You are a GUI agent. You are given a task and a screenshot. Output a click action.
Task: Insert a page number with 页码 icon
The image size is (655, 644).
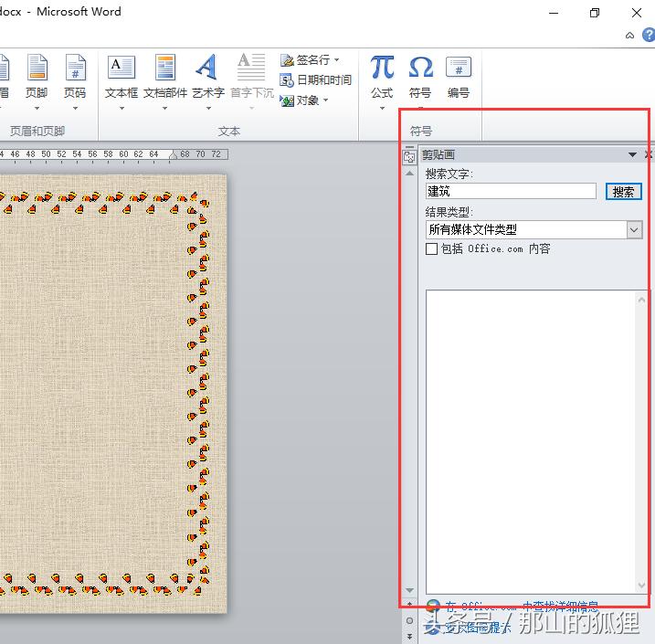[75, 77]
